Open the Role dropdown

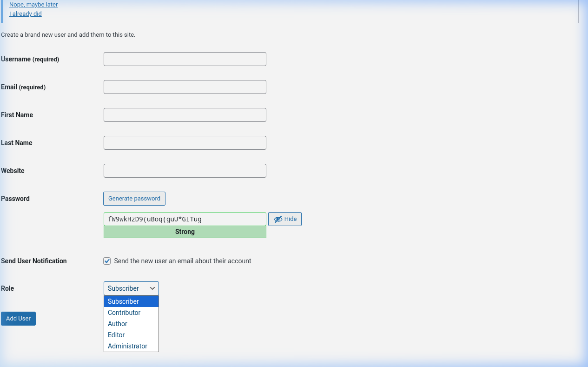pyautogui.click(x=131, y=288)
